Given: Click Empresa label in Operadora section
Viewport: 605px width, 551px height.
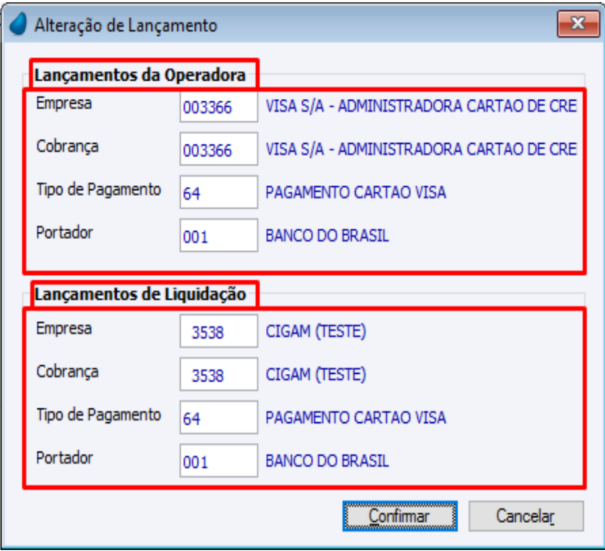Looking at the screenshot, I should [x=64, y=103].
